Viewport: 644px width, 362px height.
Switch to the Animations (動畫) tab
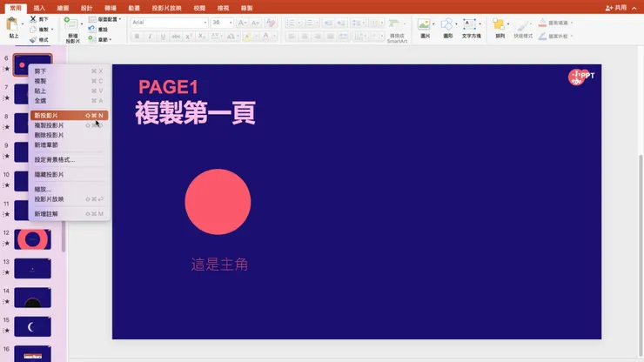pyautogui.click(x=134, y=8)
